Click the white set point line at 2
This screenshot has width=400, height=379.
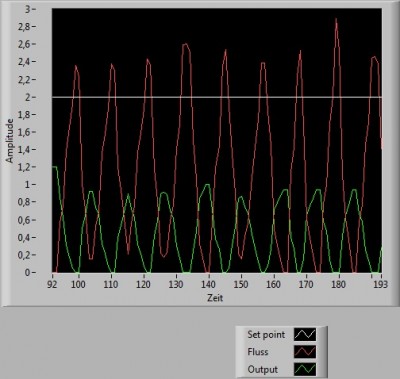tap(217, 97)
